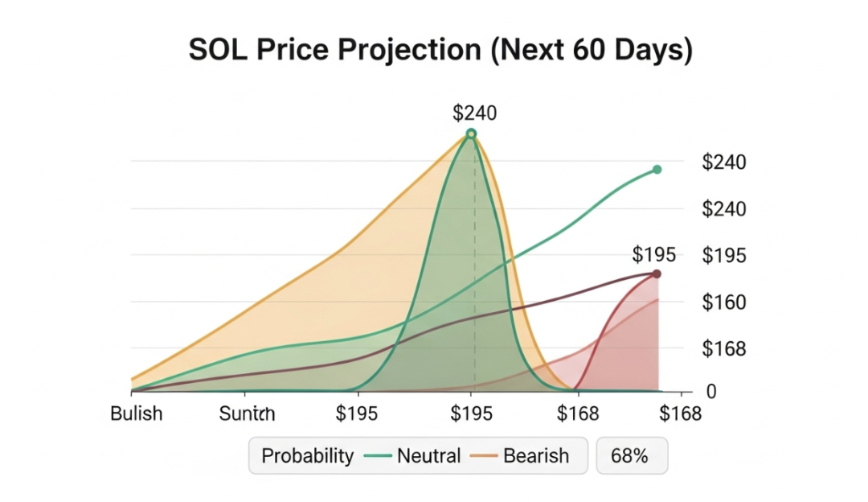
Task: Click the 0 y-axis label
Action: point(710,392)
